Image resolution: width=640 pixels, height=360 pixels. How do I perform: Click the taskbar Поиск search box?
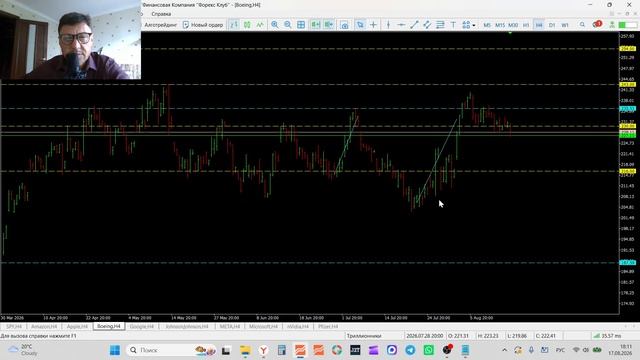pyautogui.click(x=171, y=350)
